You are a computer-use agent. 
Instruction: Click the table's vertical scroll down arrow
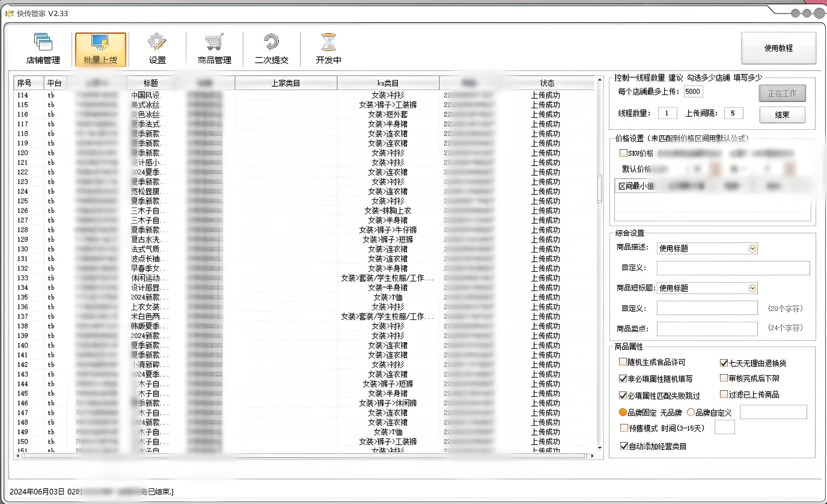click(x=600, y=448)
